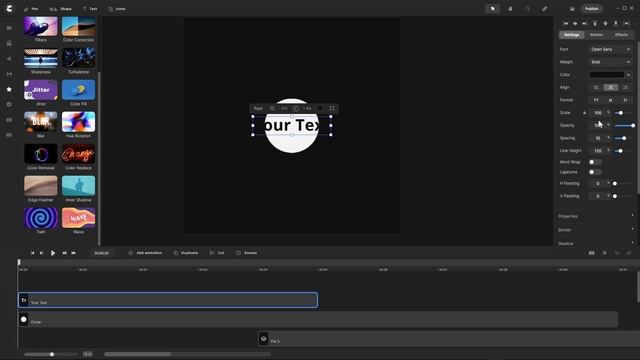Screen dimensions: 640x360
Task: Pick the Blur effect thumbnail
Action: 41,122
